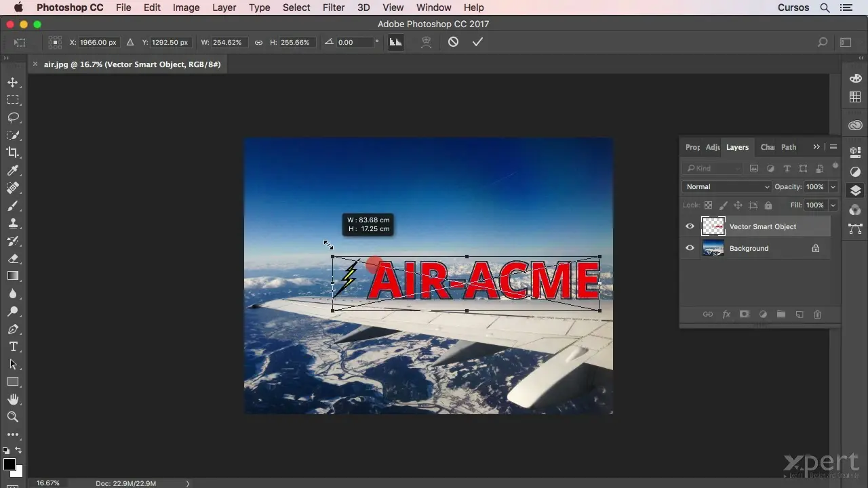Select the Dodge tool
The width and height of the screenshot is (868, 488).
pos(13,311)
